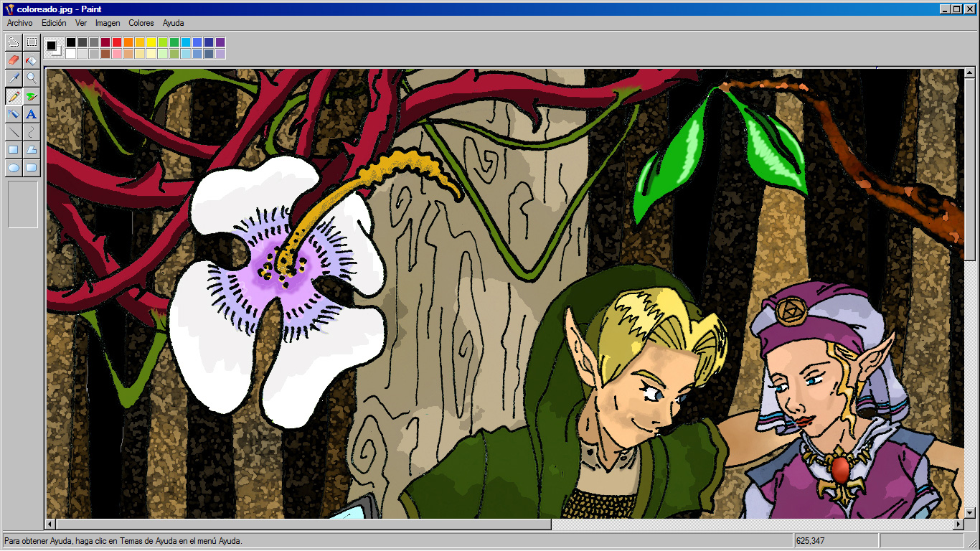Click the "coloreado.jpg - Paint" title text

click(x=59, y=9)
